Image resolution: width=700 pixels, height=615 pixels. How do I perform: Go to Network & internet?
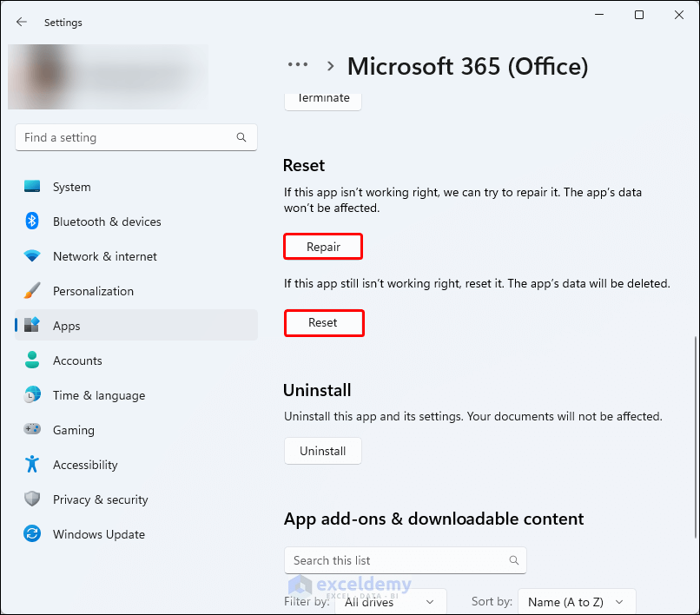point(136,256)
